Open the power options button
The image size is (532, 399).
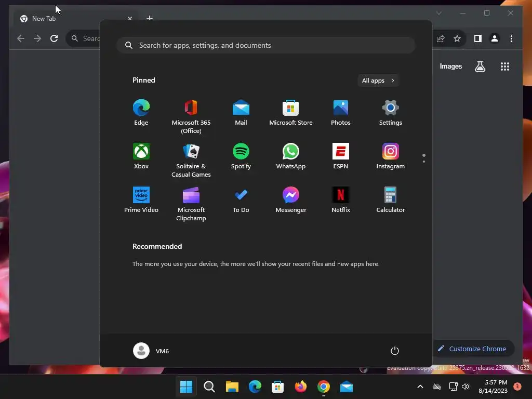(395, 351)
